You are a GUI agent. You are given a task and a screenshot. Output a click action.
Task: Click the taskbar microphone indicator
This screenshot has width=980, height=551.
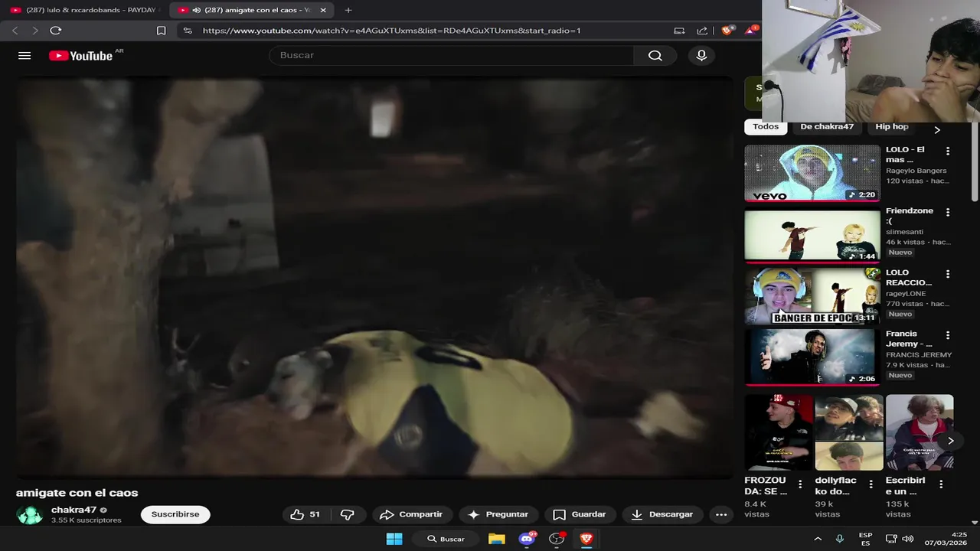(x=840, y=539)
